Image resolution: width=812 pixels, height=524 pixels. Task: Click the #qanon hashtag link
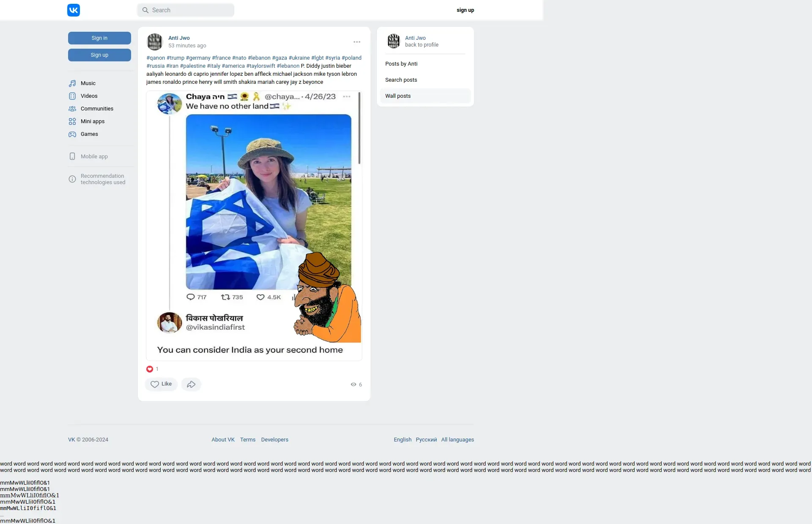tap(156, 58)
